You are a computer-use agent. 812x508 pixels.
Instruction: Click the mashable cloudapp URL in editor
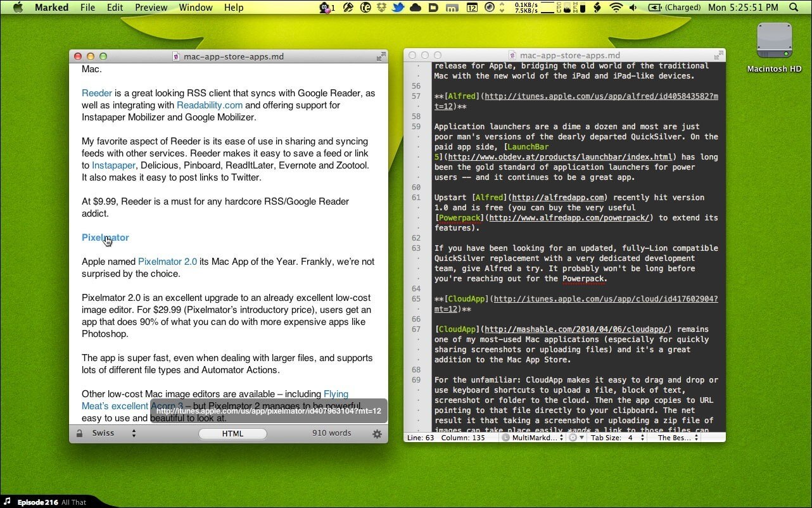point(575,329)
